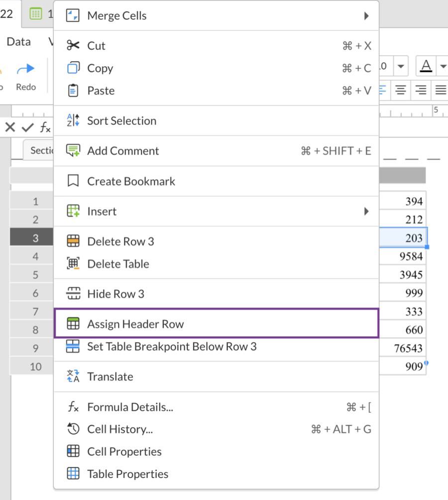Click the Cell History clock icon
This screenshot has height=500, width=448.
[x=73, y=429]
